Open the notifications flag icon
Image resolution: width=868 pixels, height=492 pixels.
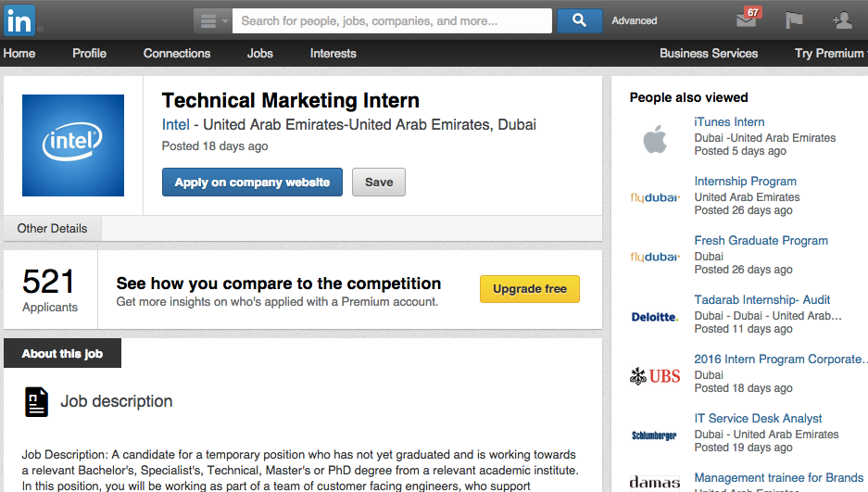(x=794, y=20)
